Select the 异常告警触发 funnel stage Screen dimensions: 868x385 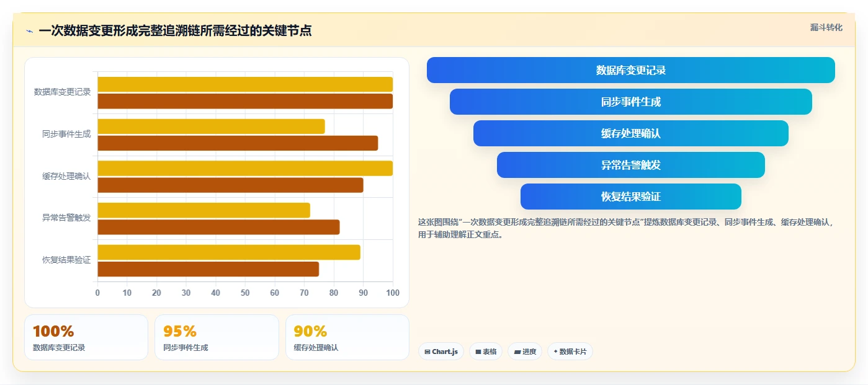[x=630, y=165]
